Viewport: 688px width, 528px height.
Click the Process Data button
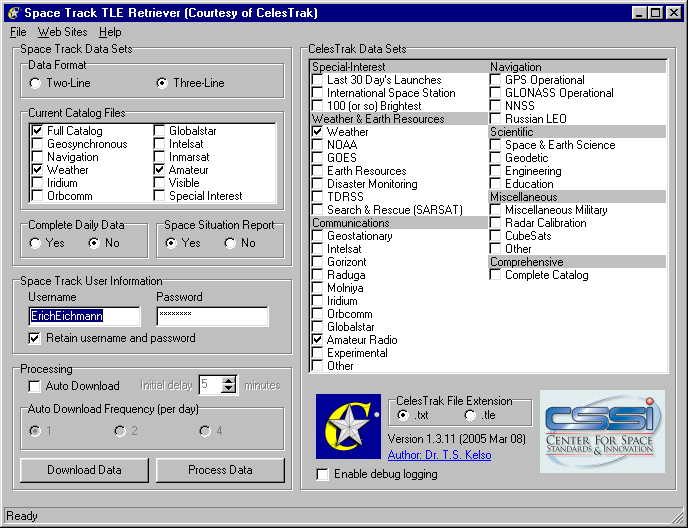click(220, 470)
